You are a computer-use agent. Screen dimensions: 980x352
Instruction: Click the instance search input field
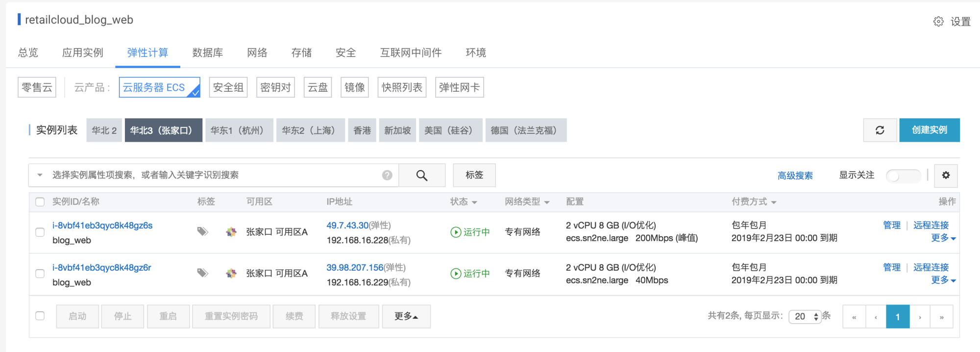click(216, 176)
